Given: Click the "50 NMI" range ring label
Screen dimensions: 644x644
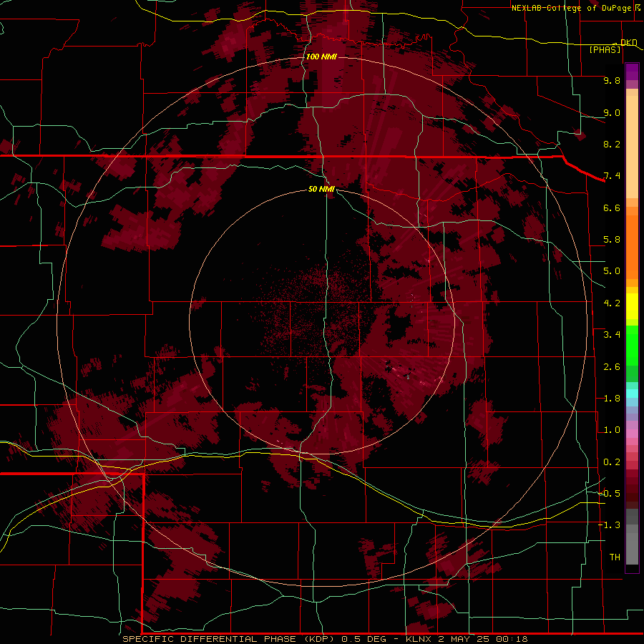Looking at the screenshot, I should (321, 190).
